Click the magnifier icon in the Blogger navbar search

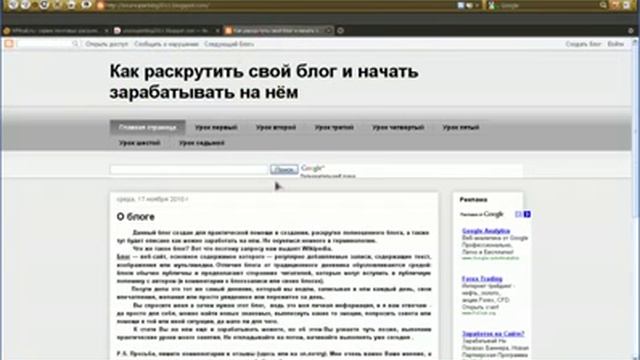(75, 44)
